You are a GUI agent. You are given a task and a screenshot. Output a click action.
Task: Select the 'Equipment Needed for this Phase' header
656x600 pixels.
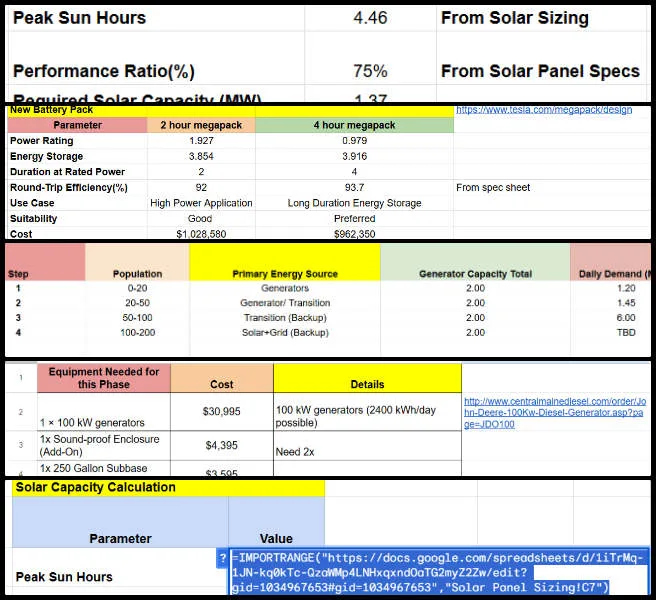104,378
